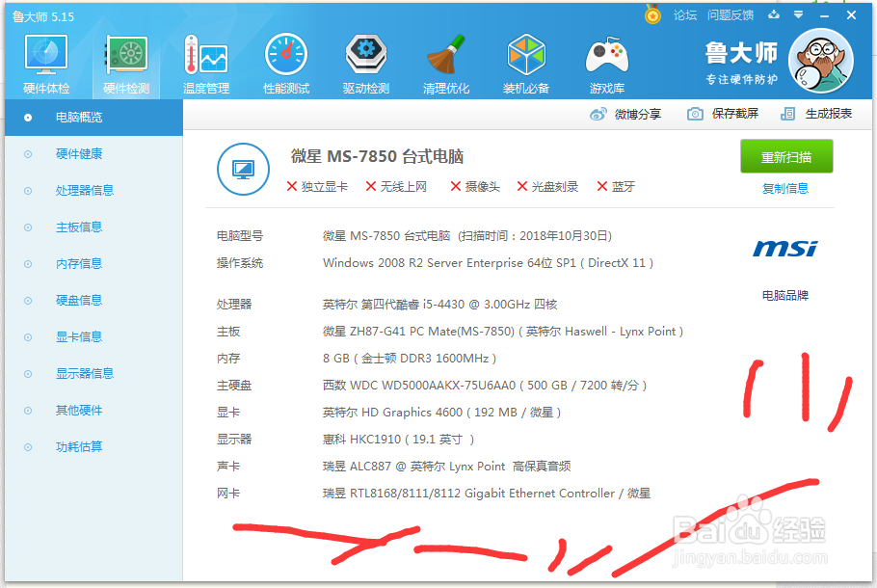
Task: Open 问题反馈 feedback link
Action: [731, 15]
